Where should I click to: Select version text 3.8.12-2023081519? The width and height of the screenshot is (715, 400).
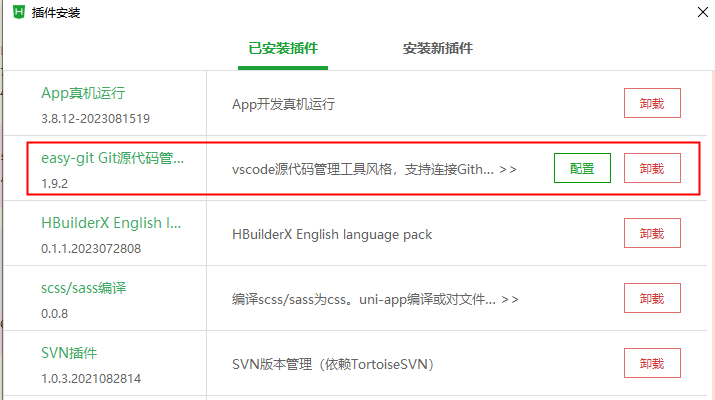point(95,119)
